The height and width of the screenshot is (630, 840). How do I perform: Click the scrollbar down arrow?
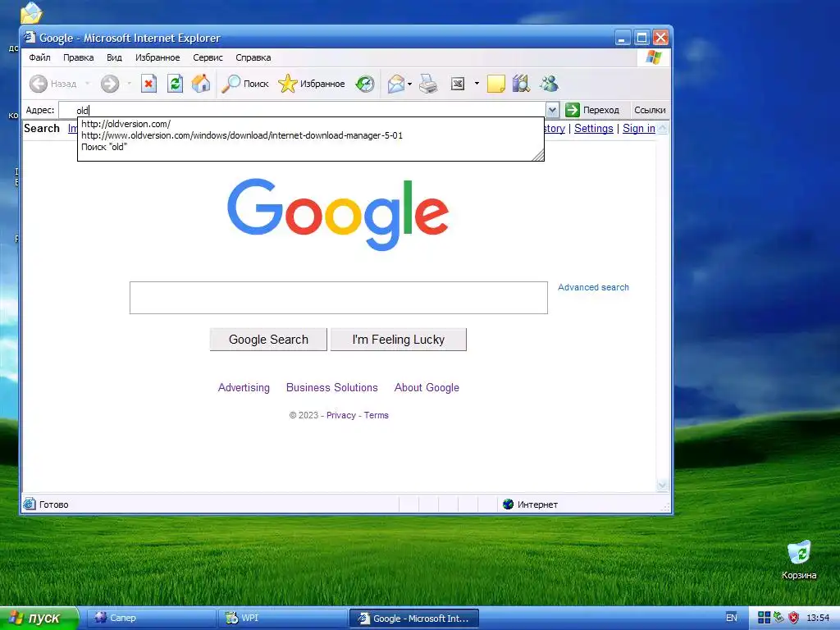[662, 485]
